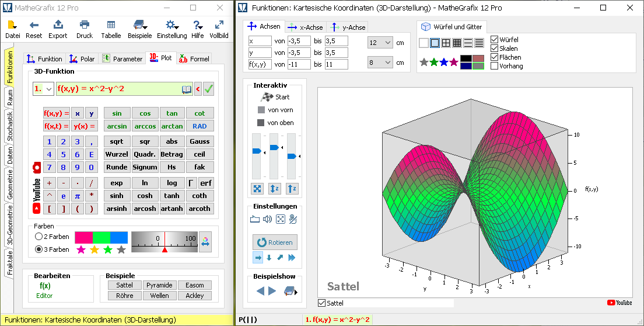
Task: Confirm the function with green checkmark
Action: point(209,89)
